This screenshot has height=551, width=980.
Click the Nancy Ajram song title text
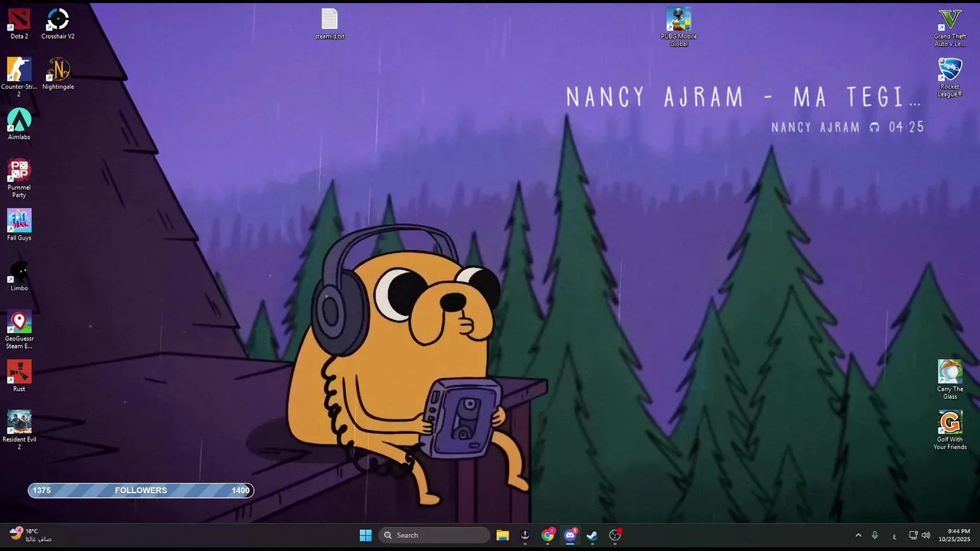coord(744,97)
